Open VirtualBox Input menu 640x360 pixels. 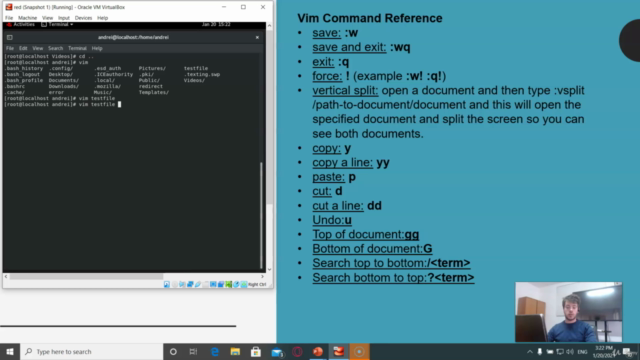(x=64, y=18)
